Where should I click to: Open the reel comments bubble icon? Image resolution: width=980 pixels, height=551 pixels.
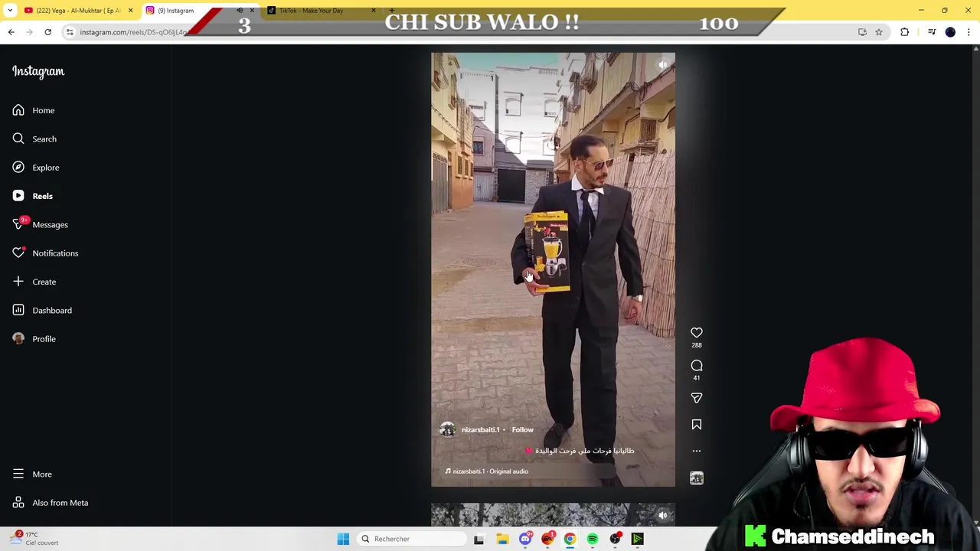pos(697,366)
